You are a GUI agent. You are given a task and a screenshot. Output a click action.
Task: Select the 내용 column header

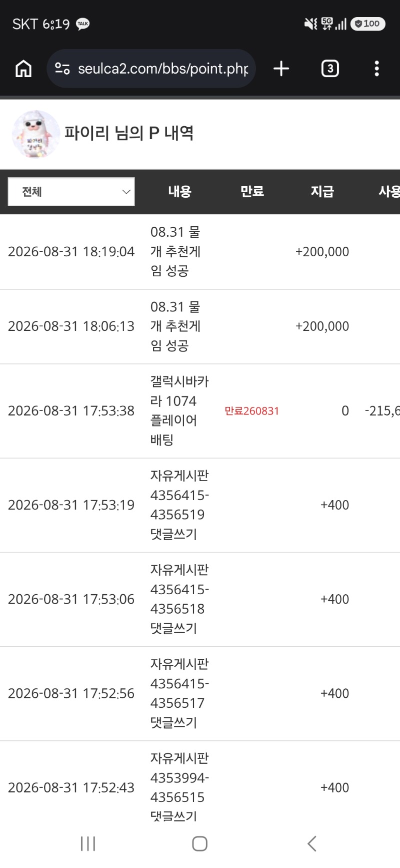point(180,191)
